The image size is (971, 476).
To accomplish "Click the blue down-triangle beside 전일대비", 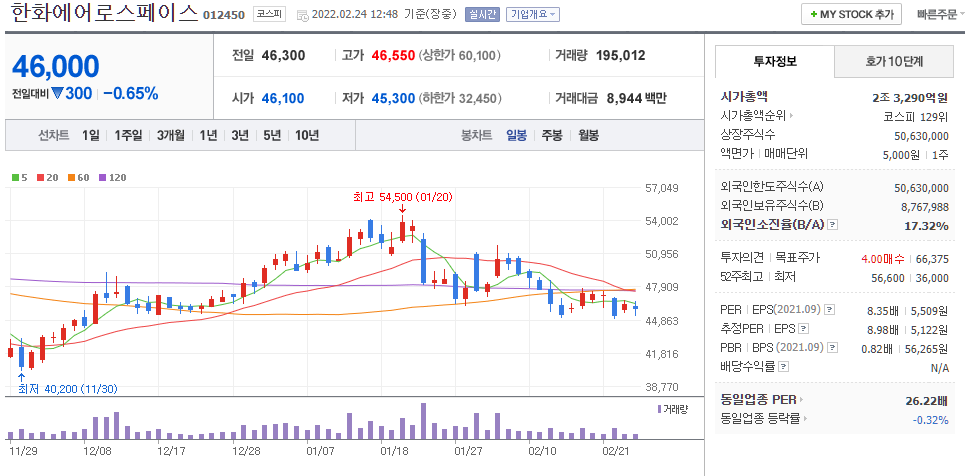I will coord(58,93).
